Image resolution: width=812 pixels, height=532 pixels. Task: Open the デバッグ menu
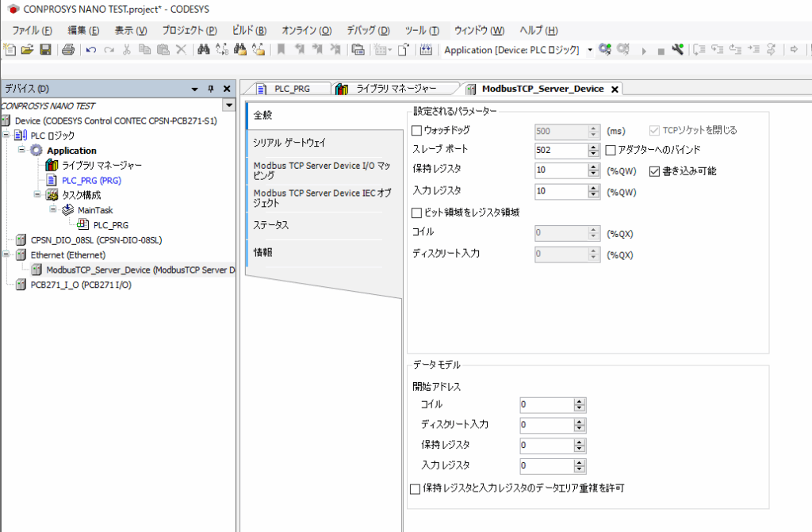[368, 31]
